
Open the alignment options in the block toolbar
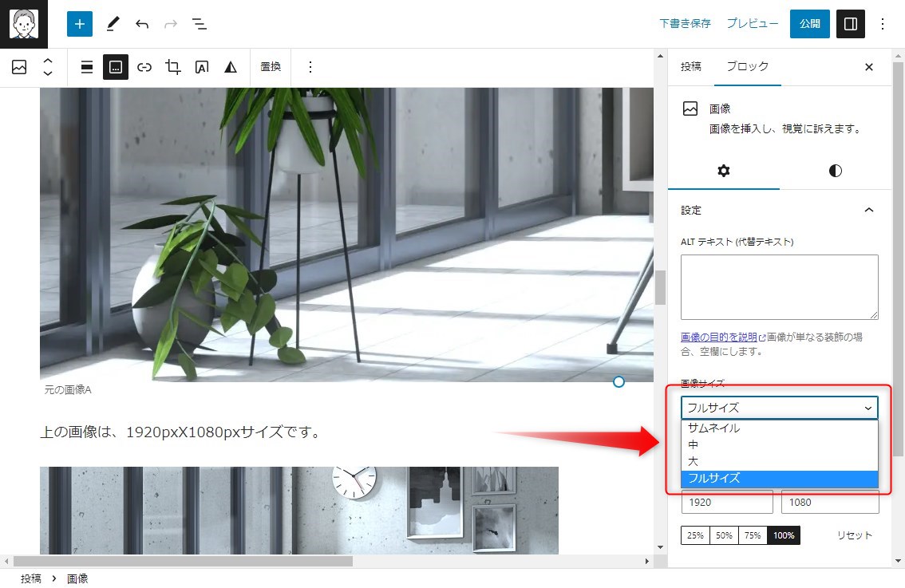[x=86, y=67]
